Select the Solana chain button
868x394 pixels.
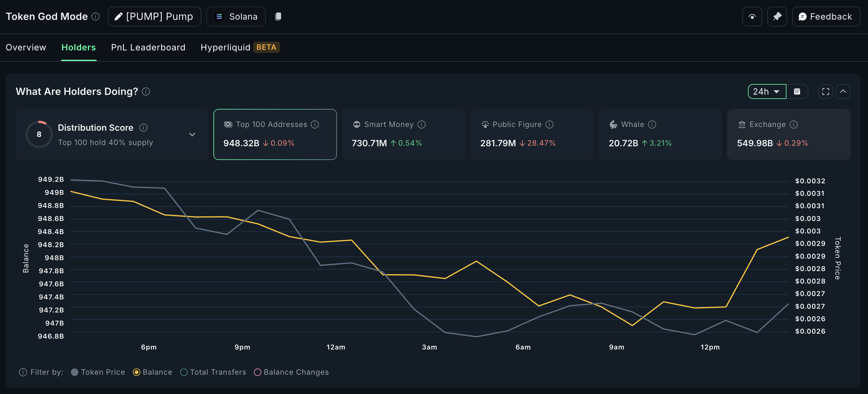[236, 16]
